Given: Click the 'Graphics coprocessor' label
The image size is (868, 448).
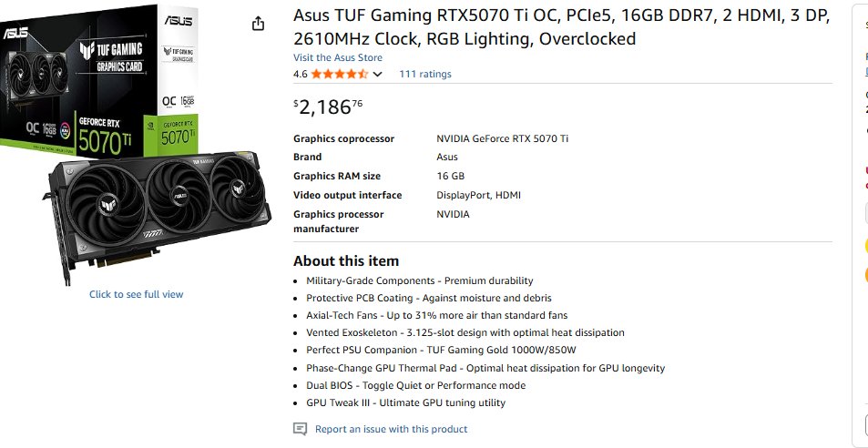Looking at the screenshot, I should (343, 138).
